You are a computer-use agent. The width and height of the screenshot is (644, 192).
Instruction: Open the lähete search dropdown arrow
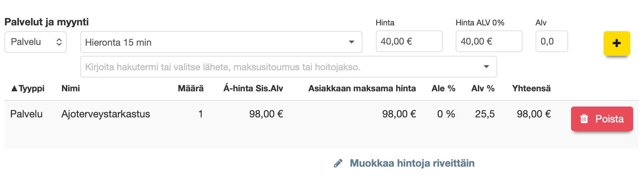click(486, 67)
